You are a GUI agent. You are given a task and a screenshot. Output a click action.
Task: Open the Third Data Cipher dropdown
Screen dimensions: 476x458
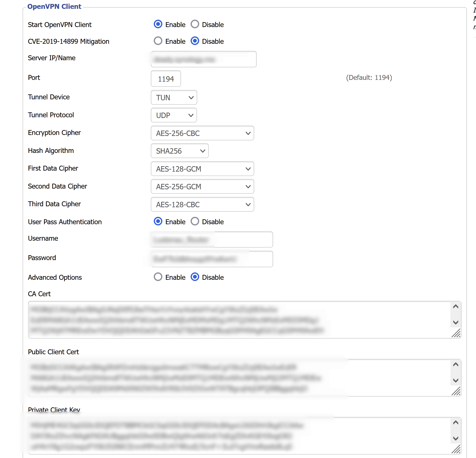tap(202, 204)
